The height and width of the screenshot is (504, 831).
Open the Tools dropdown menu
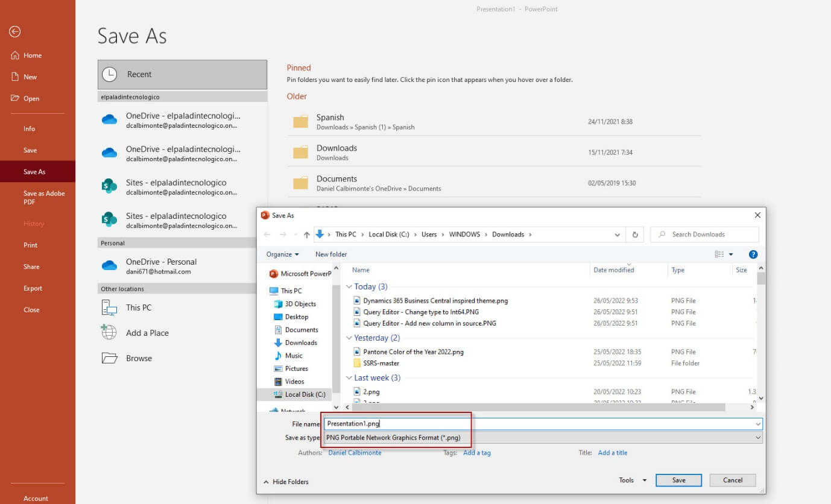(x=633, y=480)
